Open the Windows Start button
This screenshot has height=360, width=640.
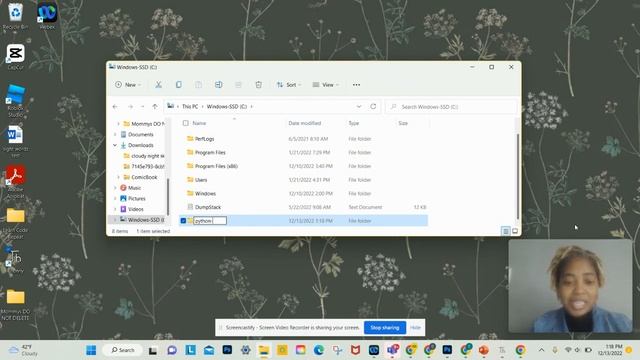click(x=91, y=350)
